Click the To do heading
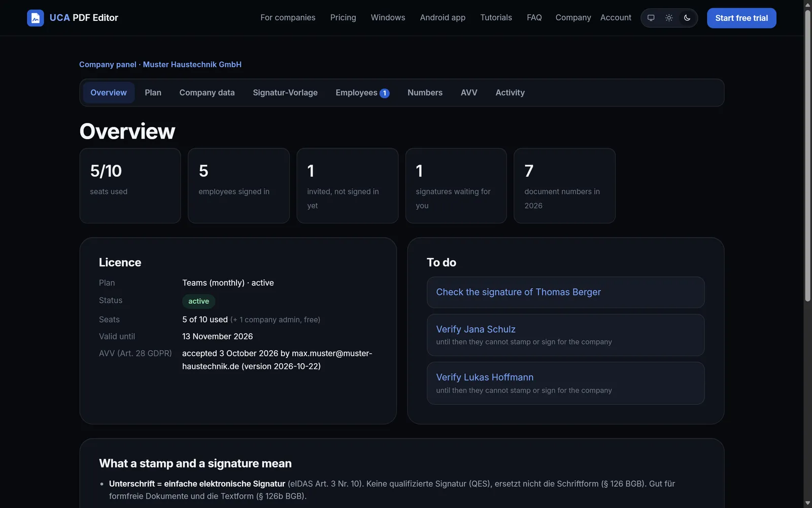Screen dimensions: 812x508 pos(441,263)
